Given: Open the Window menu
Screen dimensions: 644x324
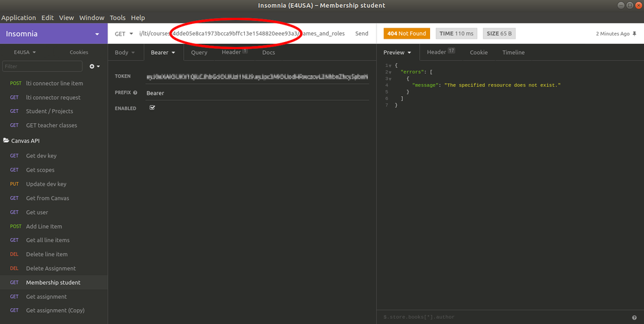Looking at the screenshot, I should click(x=92, y=17).
